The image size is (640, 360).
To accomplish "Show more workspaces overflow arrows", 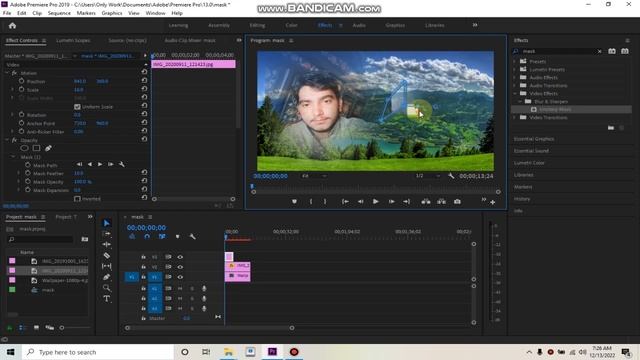I will click(x=475, y=25).
